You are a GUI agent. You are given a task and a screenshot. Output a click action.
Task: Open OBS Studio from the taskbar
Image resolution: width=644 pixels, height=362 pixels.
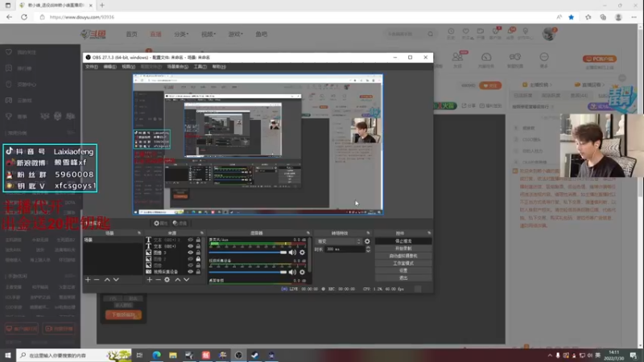tap(238, 356)
